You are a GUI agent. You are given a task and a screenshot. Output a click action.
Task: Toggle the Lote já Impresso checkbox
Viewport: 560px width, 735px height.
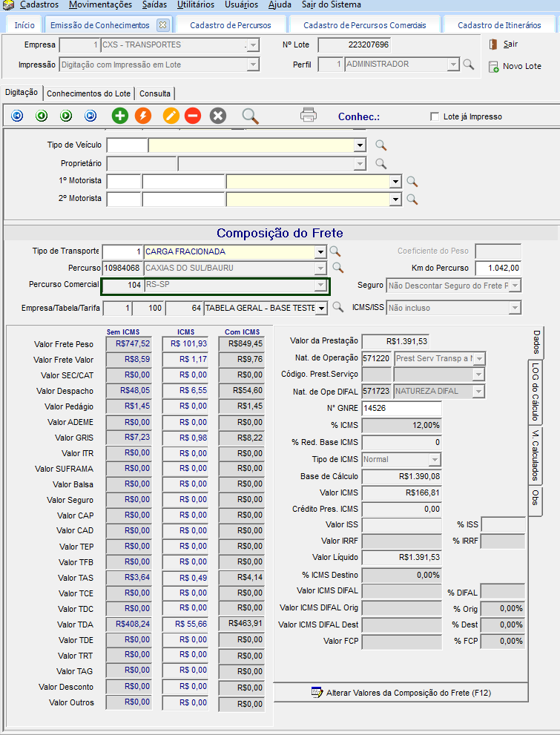point(435,116)
